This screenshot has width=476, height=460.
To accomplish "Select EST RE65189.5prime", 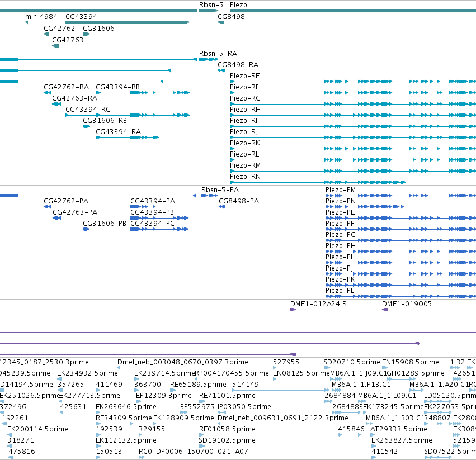I will coord(198,385).
